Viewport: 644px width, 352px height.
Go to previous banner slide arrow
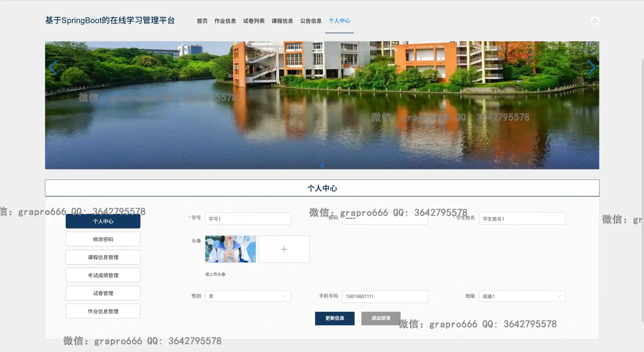[53, 68]
